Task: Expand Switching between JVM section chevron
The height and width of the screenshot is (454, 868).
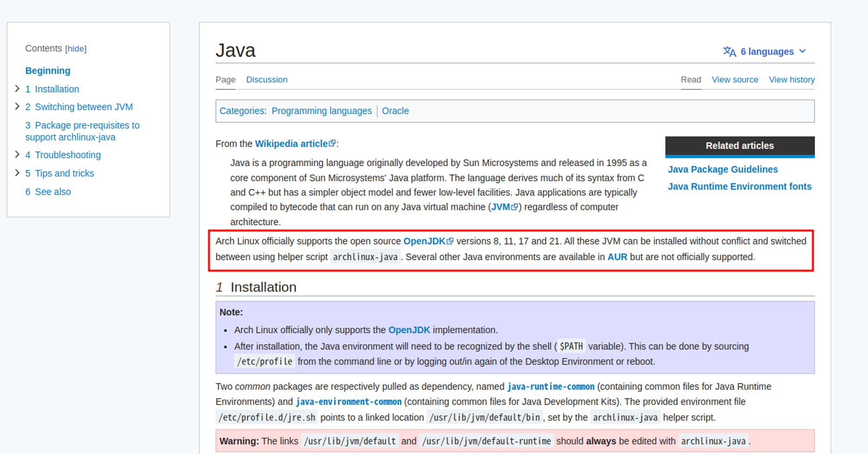Action: coord(17,107)
